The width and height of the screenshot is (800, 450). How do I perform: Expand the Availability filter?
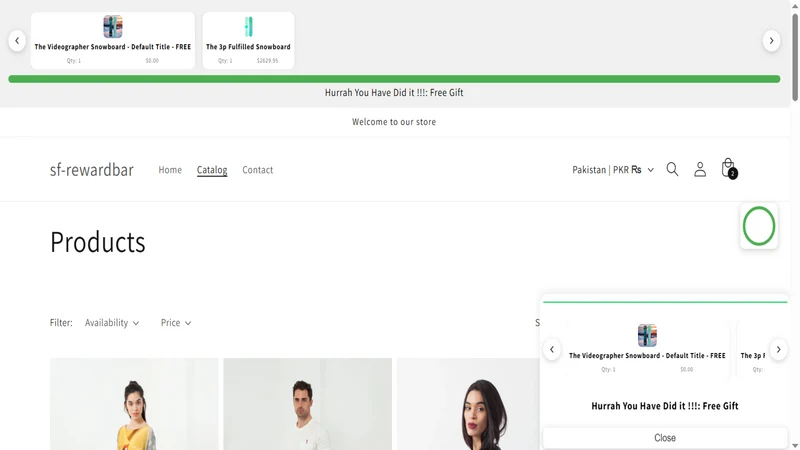(x=112, y=323)
